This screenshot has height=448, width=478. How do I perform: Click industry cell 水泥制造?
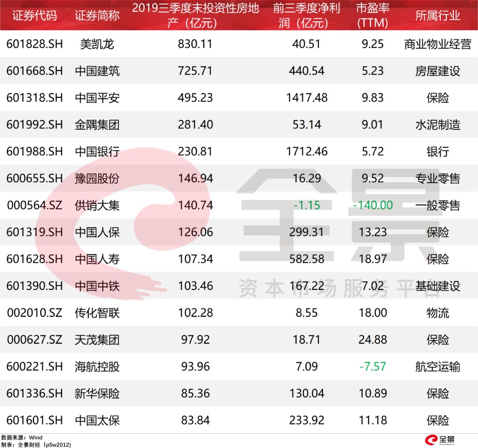click(437, 125)
